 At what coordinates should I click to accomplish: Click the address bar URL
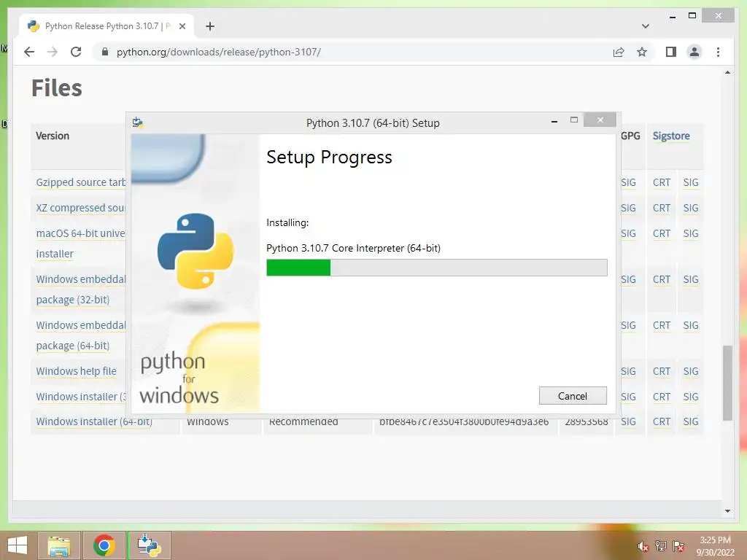tap(219, 52)
